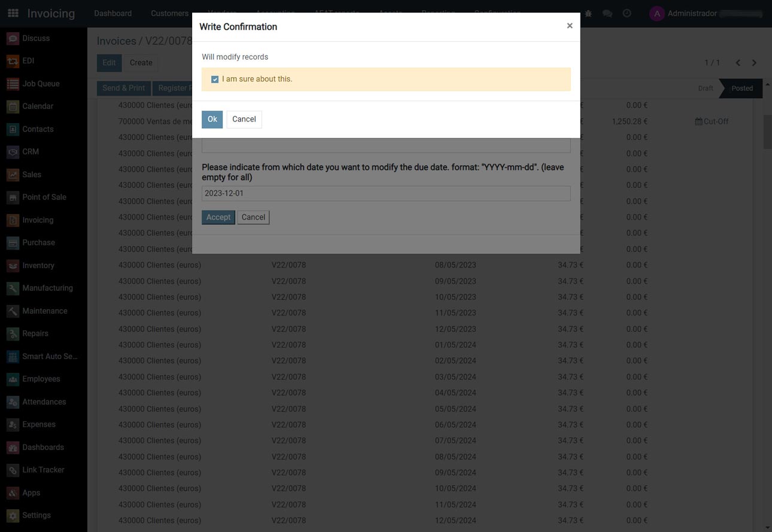Uncheck the I am sure about this checkbox
772x532 pixels.
pos(215,78)
